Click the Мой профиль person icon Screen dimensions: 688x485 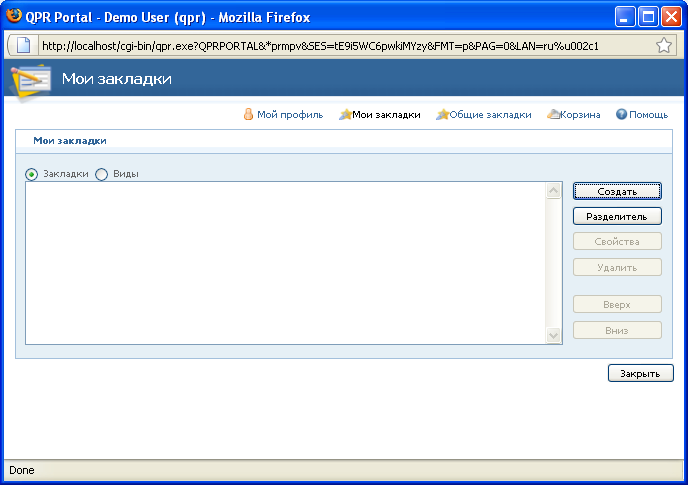[248, 115]
